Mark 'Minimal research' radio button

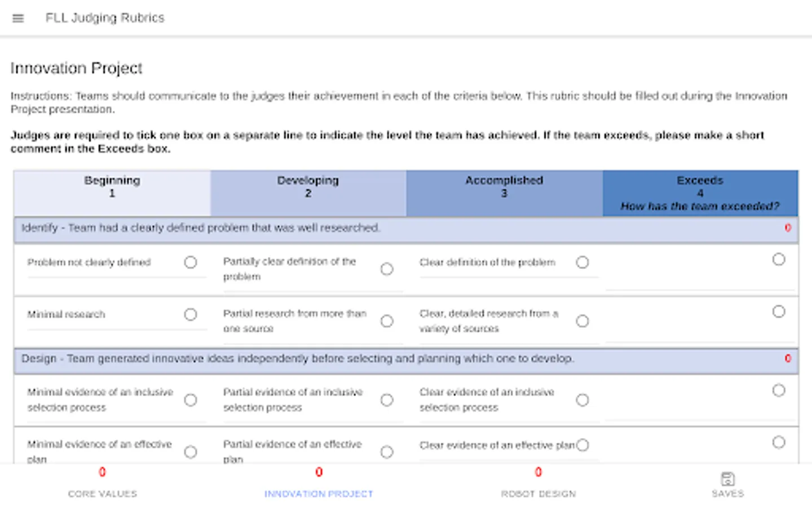click(191, 314)
